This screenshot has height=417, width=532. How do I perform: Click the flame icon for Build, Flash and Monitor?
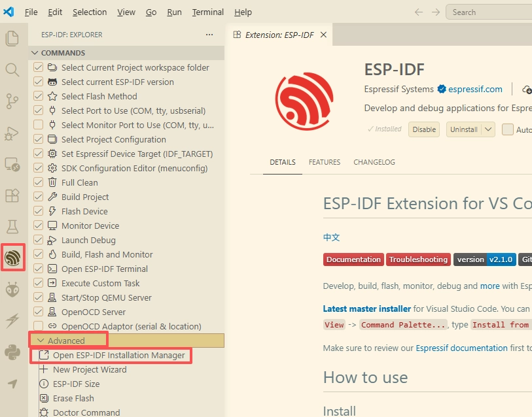[x=52, y=254]
